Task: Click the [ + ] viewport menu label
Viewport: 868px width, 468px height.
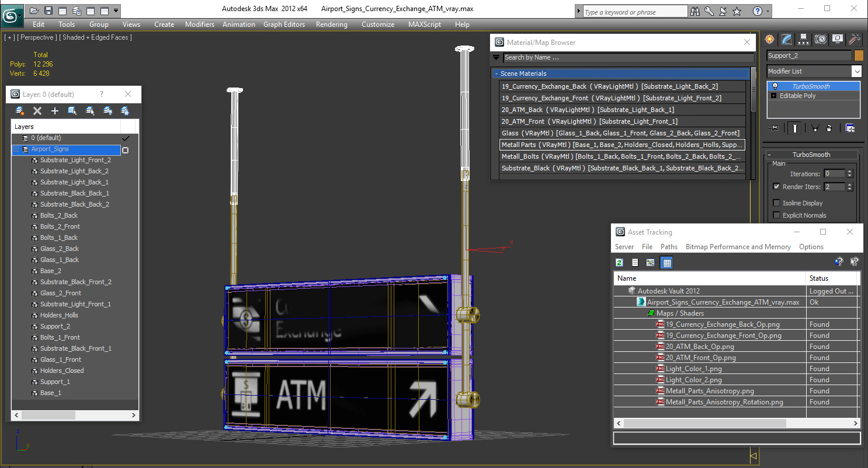Action: click(10, 37)
